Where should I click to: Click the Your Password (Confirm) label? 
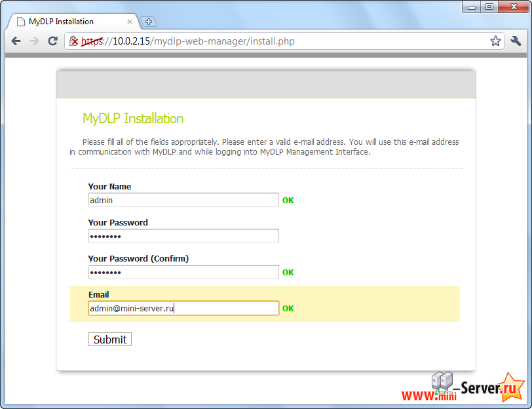pyautogui.click(x=138, y=259)
